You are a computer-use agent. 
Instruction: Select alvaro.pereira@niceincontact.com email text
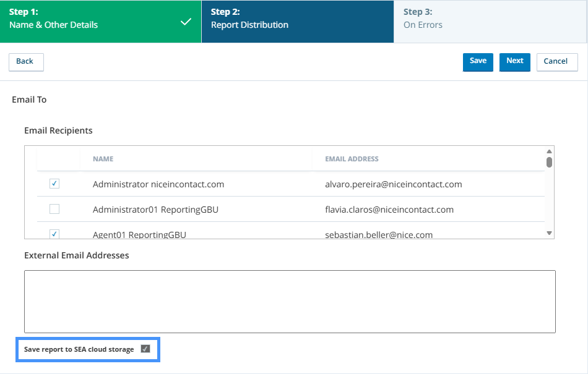tap(394, 184)
